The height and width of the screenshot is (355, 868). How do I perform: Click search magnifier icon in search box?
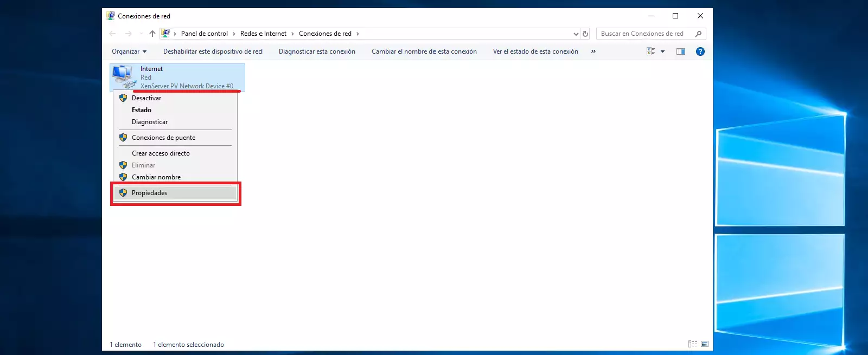[698, 34]
